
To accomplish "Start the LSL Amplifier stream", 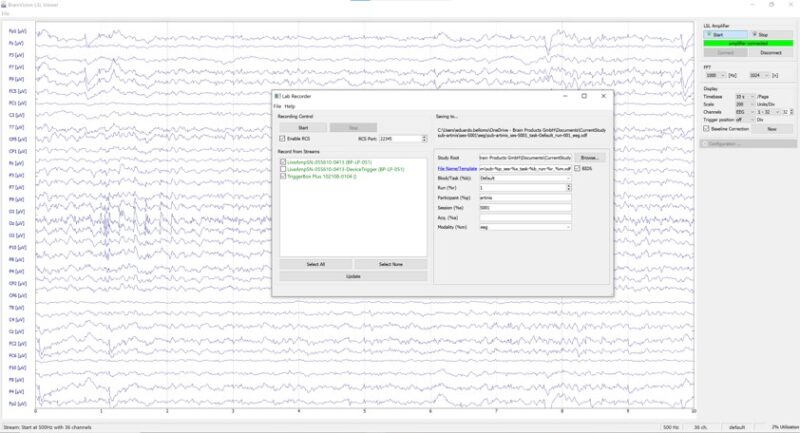I will [726, 35].
